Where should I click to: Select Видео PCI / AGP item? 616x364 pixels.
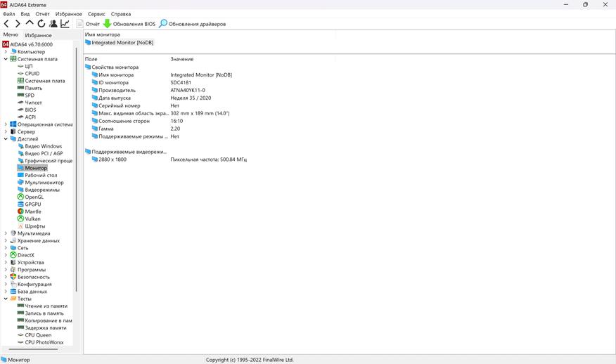[40, 153]
